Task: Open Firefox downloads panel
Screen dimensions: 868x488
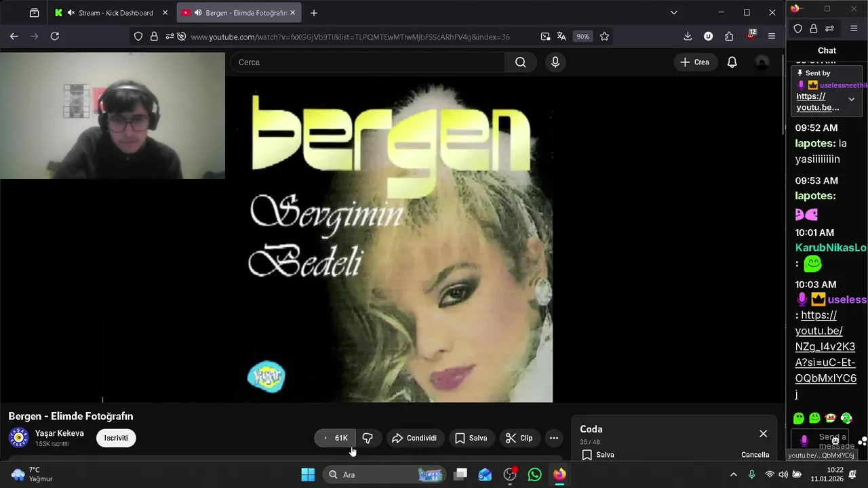Action: (x=688, y=37)
